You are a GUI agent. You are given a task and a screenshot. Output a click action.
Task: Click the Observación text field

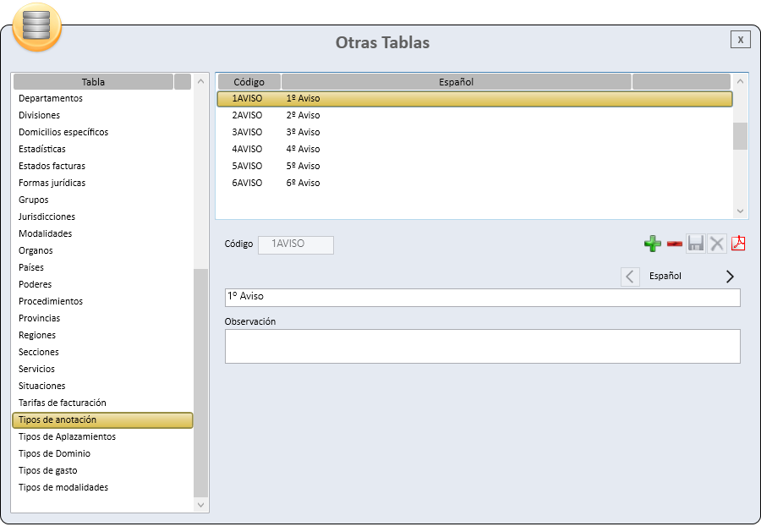click(482, 346)
